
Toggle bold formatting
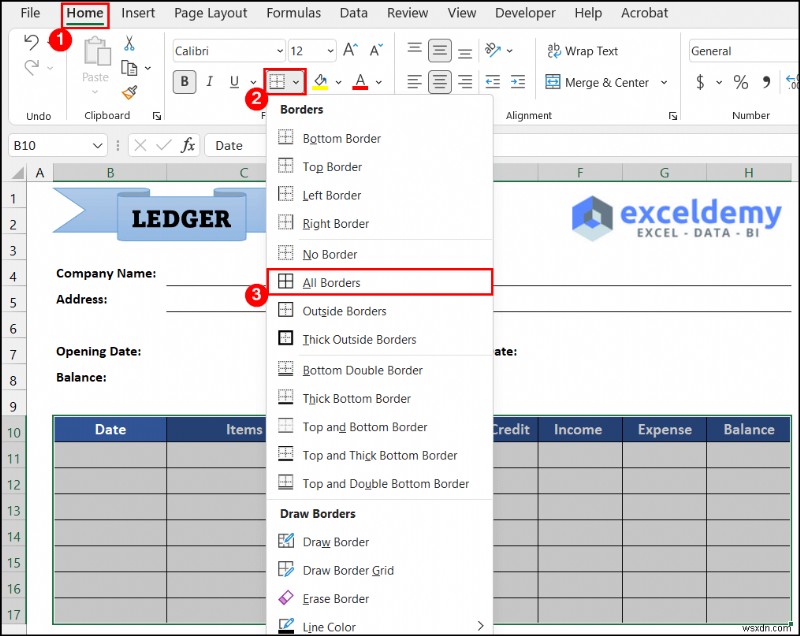click(184, 81)
